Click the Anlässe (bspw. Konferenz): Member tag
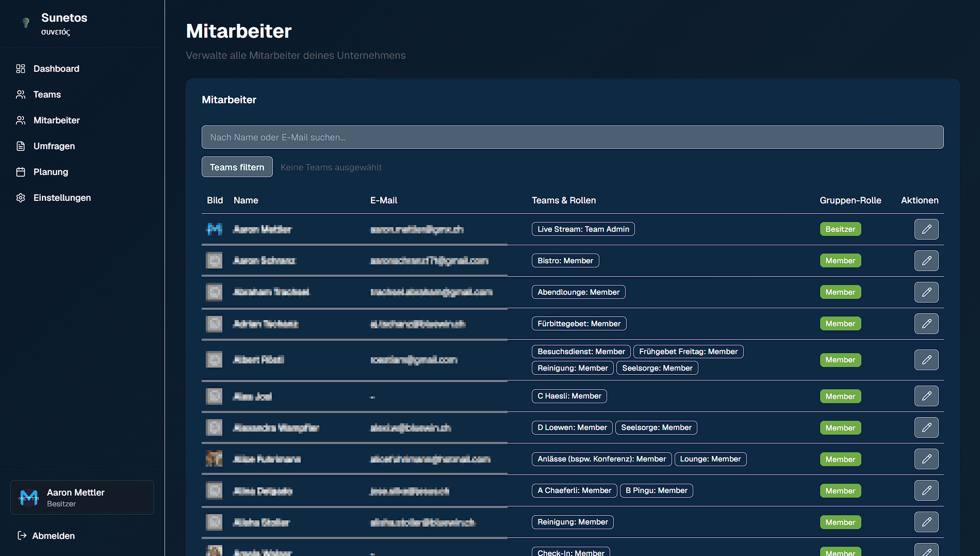The image size is (980, 556). (602, 459)
